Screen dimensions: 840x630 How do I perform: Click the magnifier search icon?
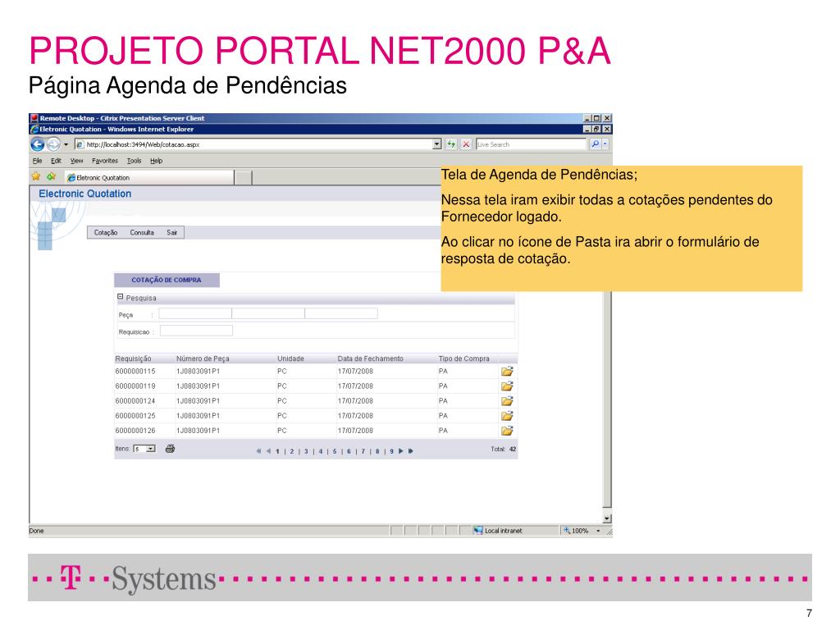tap(595, 144)
